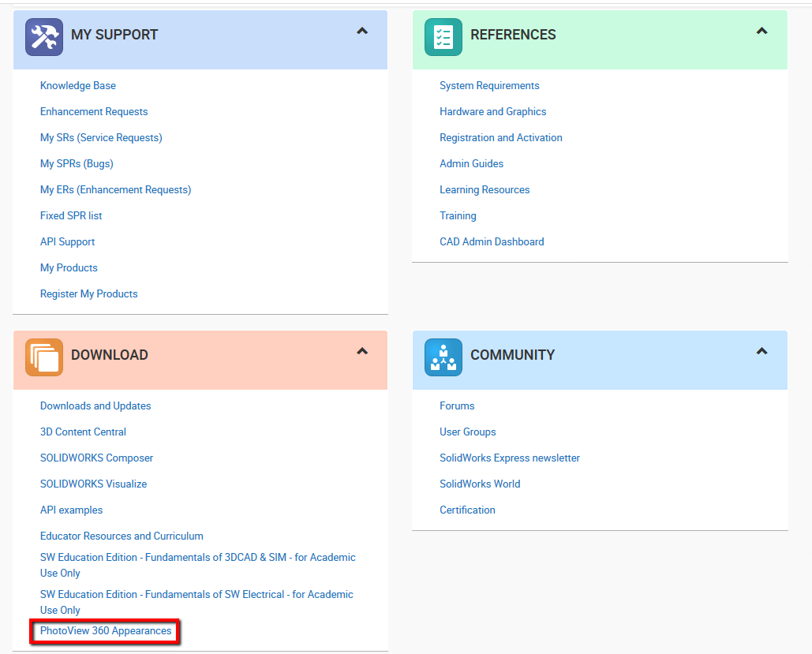This screenshot has width=812, height=654.
Task: Open the Knowledge Base link
Action: tap(77, 85)
